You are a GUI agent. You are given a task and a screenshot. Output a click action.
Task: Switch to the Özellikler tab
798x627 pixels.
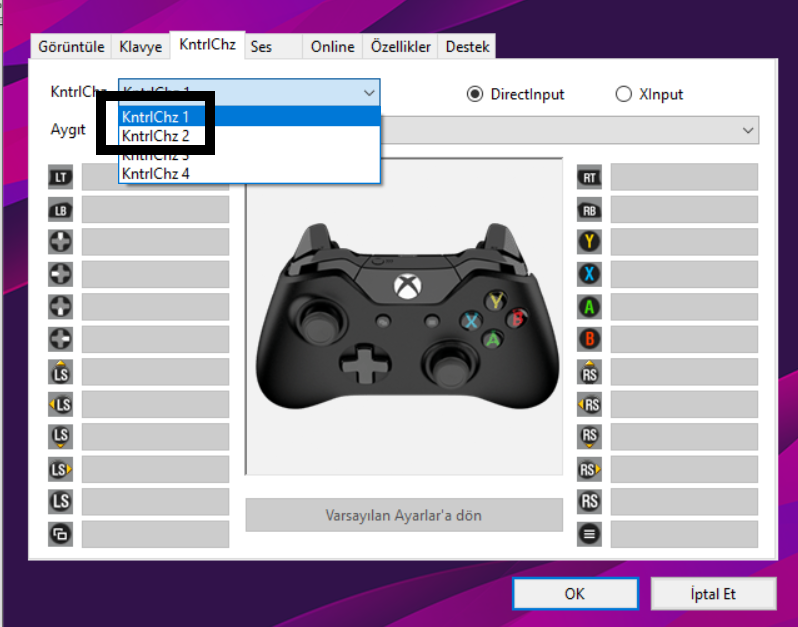[401, 47]
